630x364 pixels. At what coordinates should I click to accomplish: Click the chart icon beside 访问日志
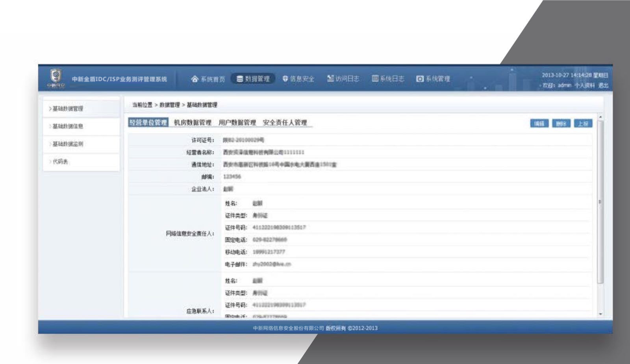(x=330, y=79)
